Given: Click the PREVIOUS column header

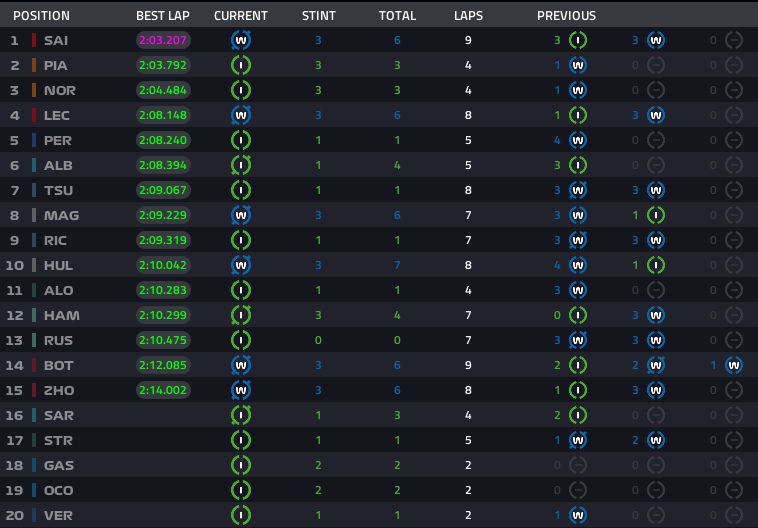Looking at the screenshot, I should 566,16.
